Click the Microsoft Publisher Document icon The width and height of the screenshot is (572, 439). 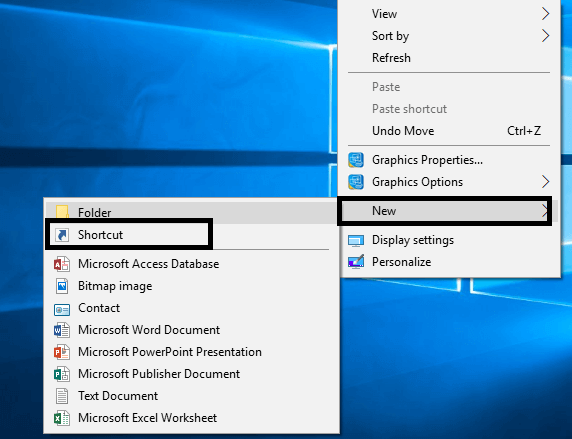62,374
